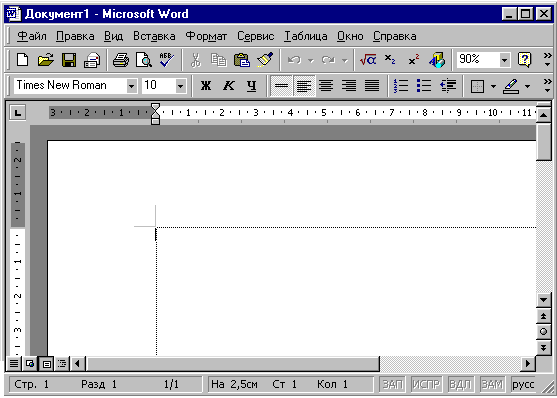The height and width of the screenshot is (398, 557).
Task: Expand the redo history dropdown arrow
Action: (x=344, y=60)
